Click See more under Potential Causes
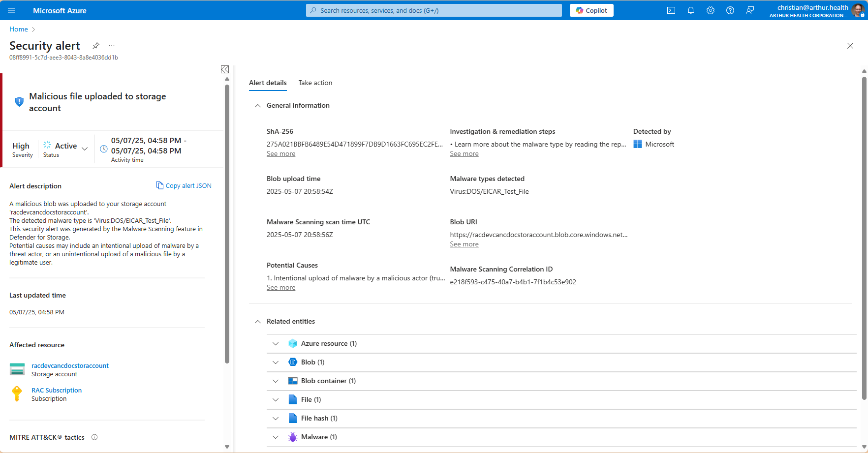 click(x=281, y=288)
